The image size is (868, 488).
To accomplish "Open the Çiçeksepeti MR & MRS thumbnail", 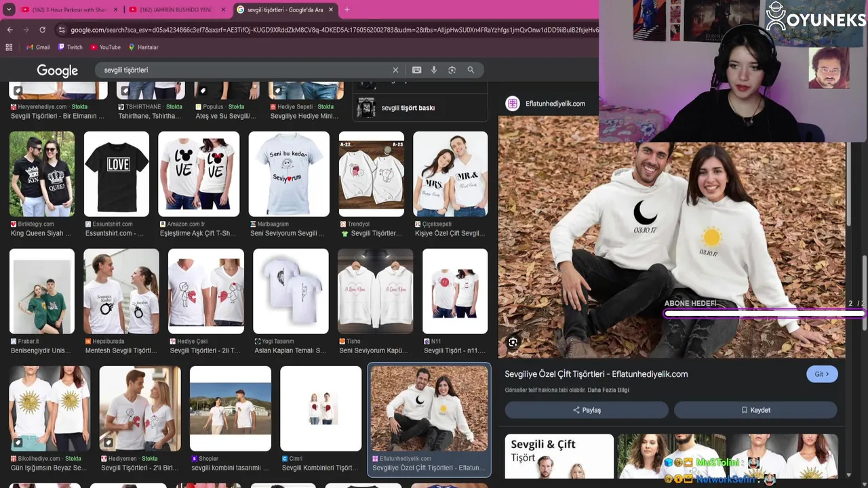I will click(450, 174).
